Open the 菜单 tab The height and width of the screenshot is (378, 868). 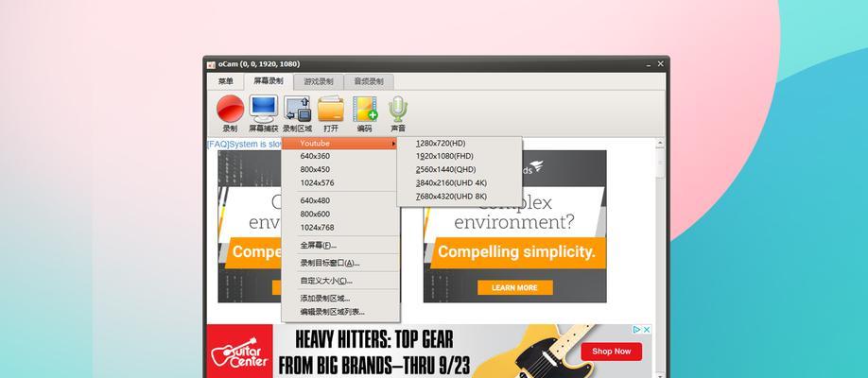coord(226,81)
